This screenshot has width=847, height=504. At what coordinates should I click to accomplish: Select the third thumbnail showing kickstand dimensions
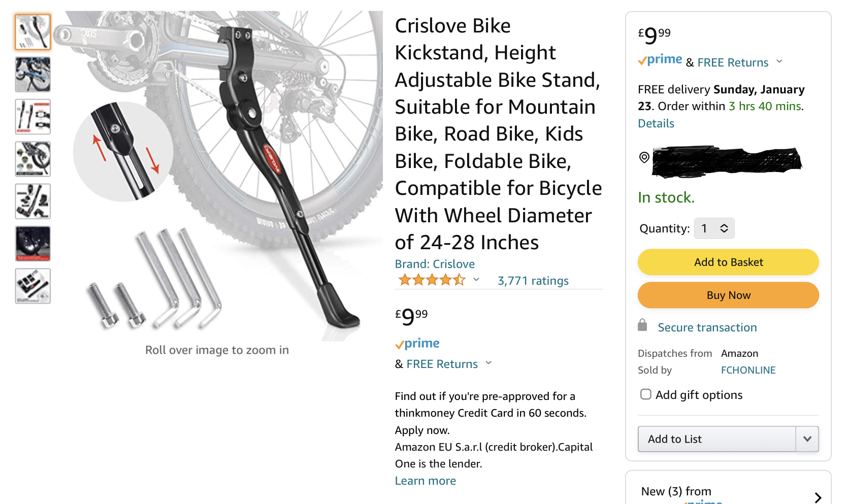coord(33,117)
